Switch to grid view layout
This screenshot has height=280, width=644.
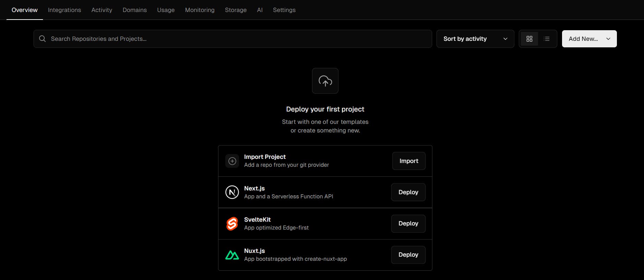(x=529, y=39)
